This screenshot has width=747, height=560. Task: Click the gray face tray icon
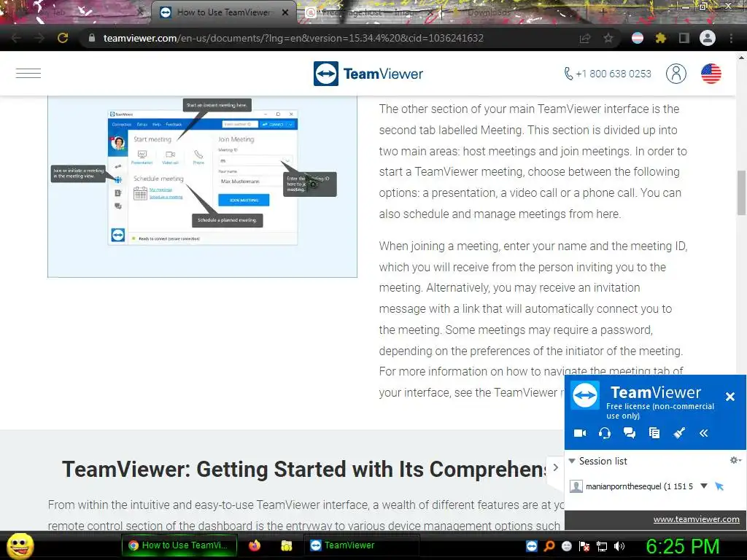(566, 546)
